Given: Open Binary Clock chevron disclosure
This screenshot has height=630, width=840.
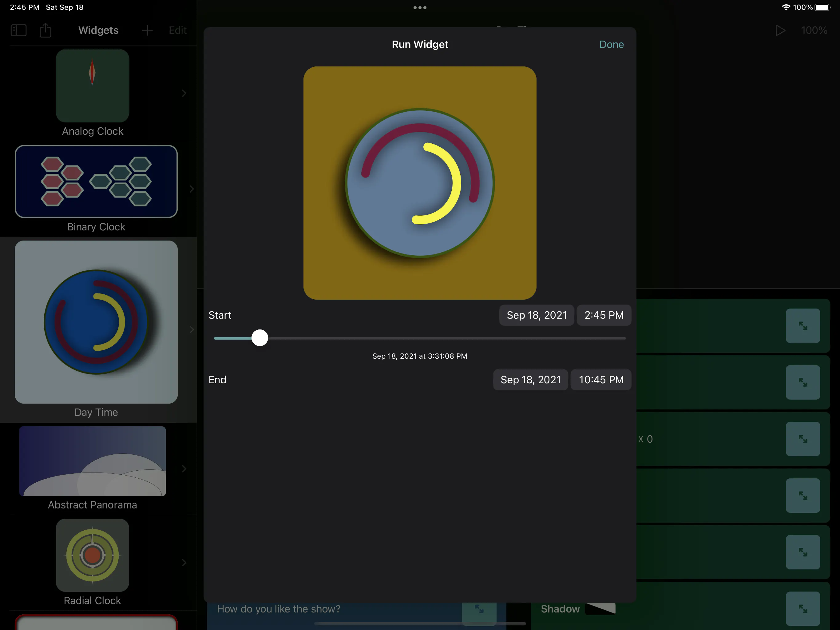Looking at the screenshot, I should pos(192,189).
